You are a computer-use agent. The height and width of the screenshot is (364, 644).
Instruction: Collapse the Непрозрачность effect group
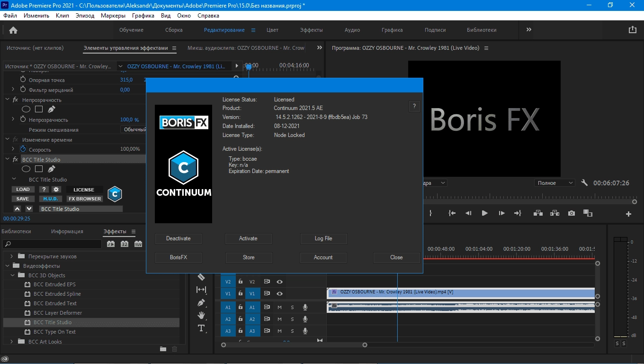8,100
